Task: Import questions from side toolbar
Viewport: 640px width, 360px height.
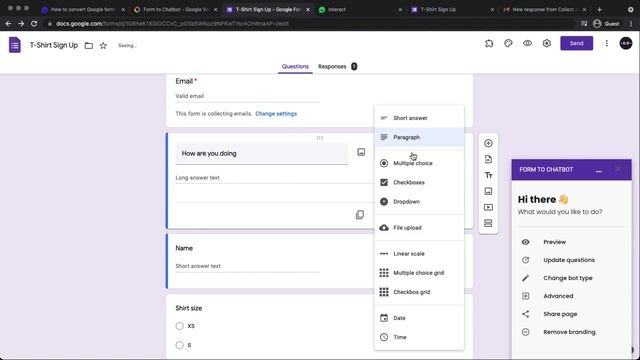Action: (488, 159)
